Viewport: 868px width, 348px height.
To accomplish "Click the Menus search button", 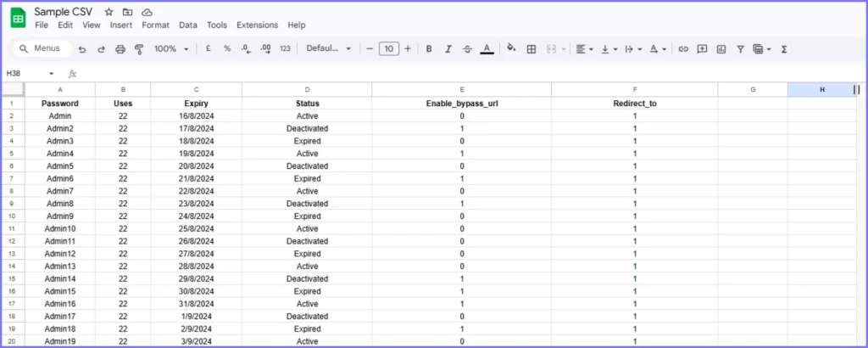I will (40, 49).
